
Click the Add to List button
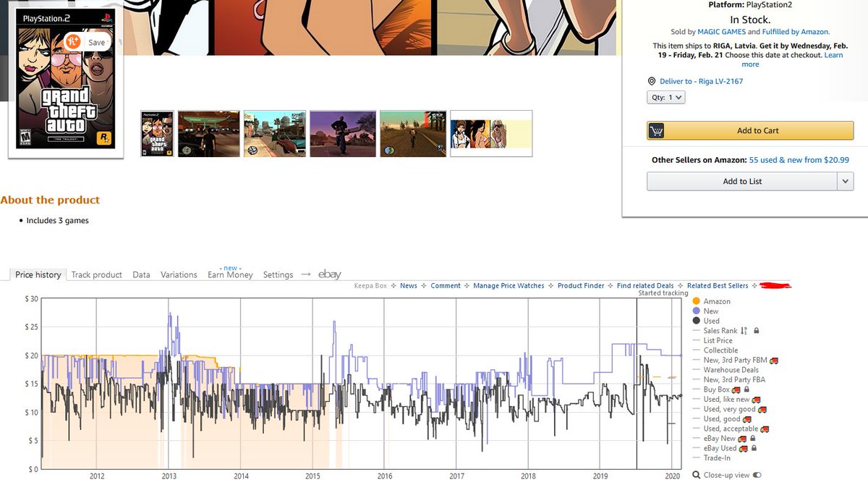742,182
